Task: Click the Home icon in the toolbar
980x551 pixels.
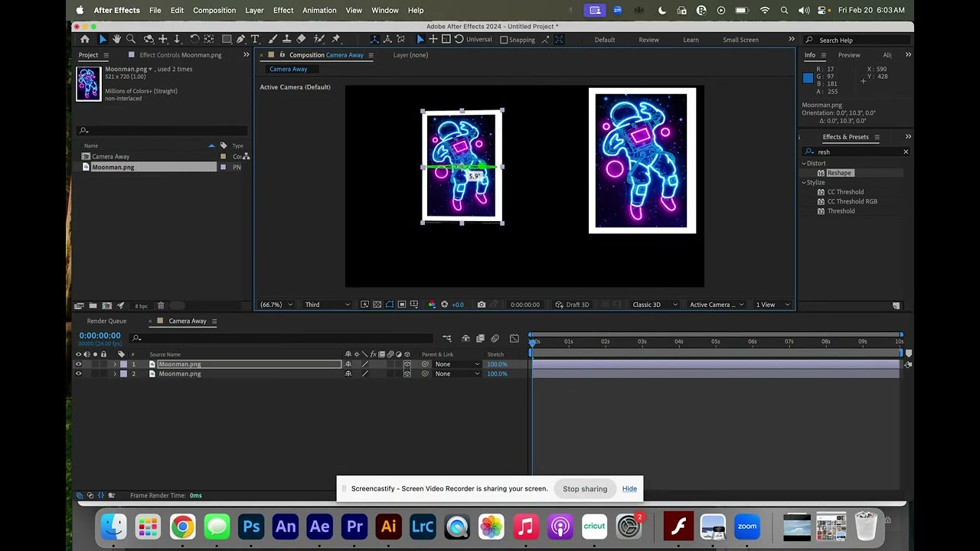Action: (85, 39)
